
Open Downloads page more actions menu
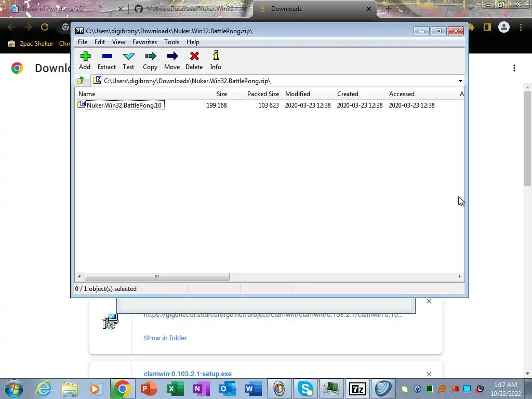coord(514,68)
